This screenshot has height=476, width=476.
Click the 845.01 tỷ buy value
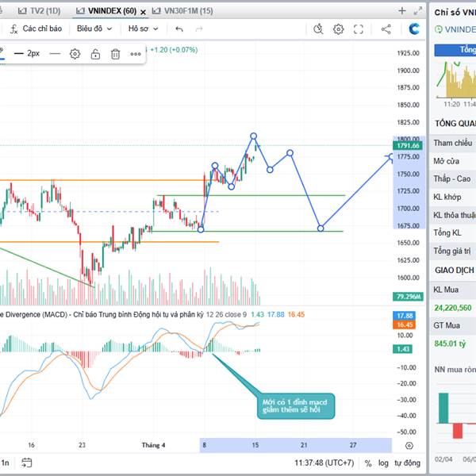[450, 344]
